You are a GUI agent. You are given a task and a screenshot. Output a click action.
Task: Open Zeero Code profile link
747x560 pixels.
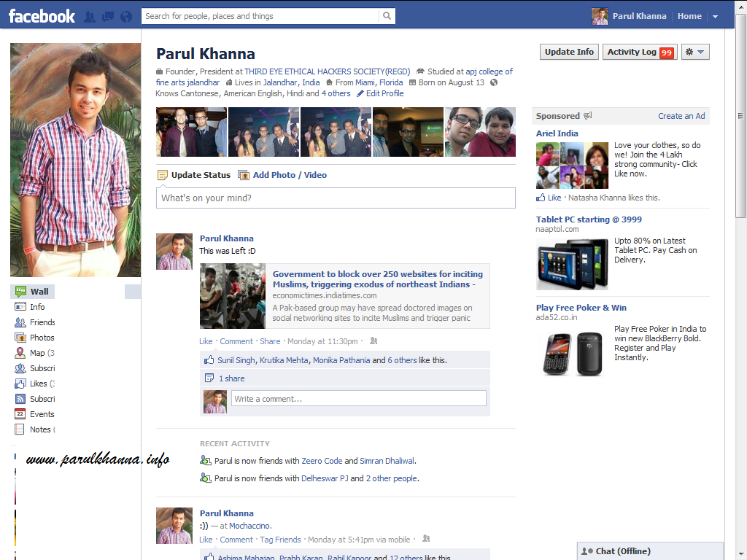322,461
